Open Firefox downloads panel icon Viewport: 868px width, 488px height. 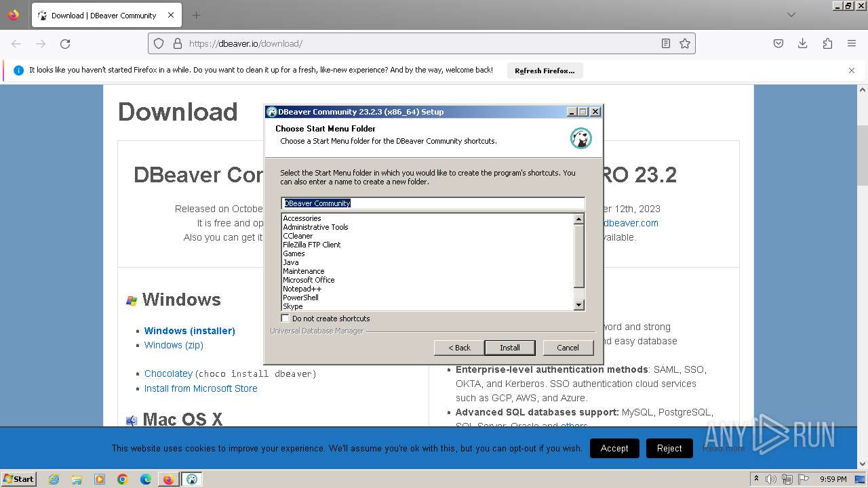pyautogui.click(x=803, y=43)
